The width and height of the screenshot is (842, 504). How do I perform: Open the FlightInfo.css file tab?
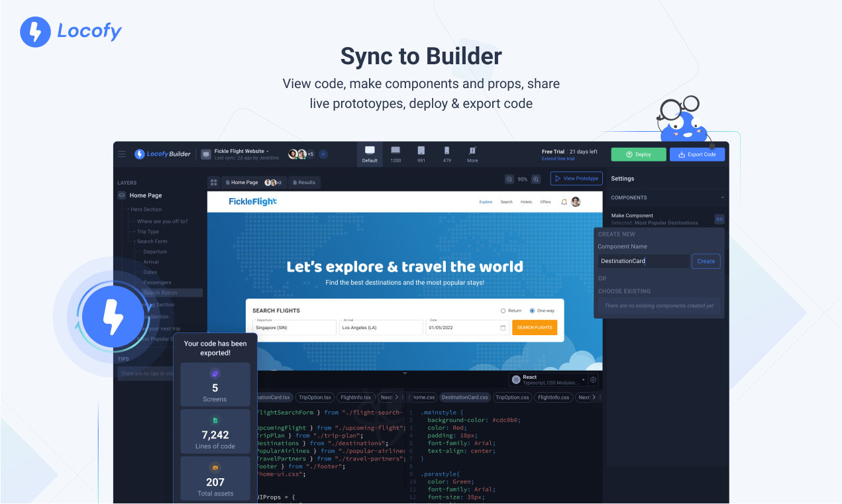pos(554,397)
